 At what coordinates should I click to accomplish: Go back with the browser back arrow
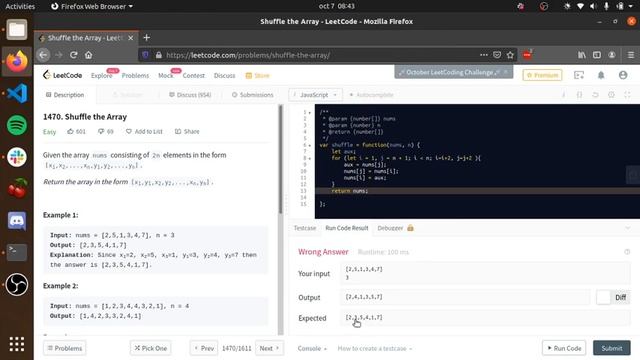tap(43, 55)
